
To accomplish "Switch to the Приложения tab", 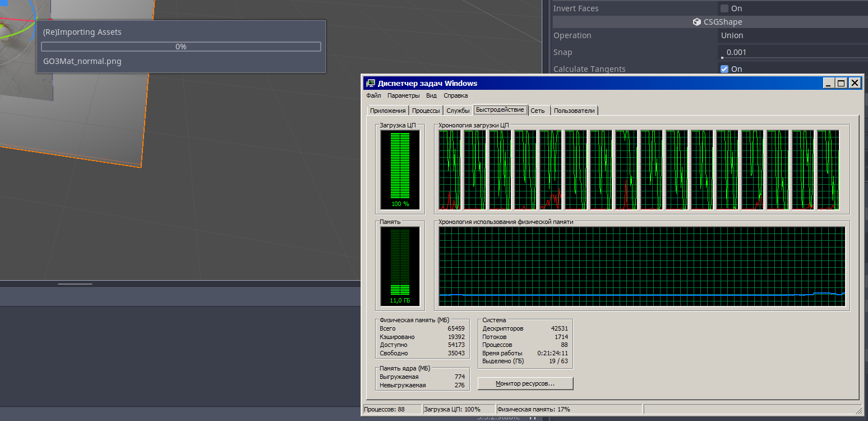I will 387,111.
